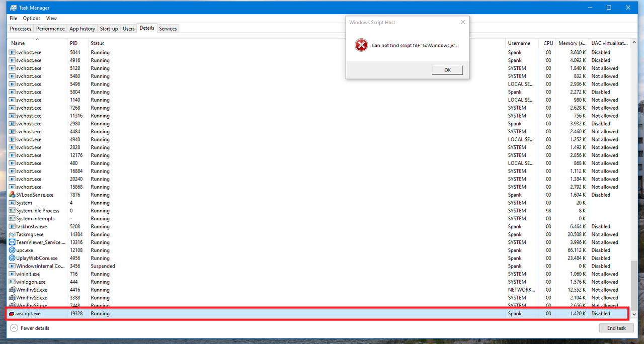Image resolution: width=644 pixels, height=344 pixels.
Task: Click icon of svchost.exe PID 5044
Action: pyautogui.click(x=12, y=52)
